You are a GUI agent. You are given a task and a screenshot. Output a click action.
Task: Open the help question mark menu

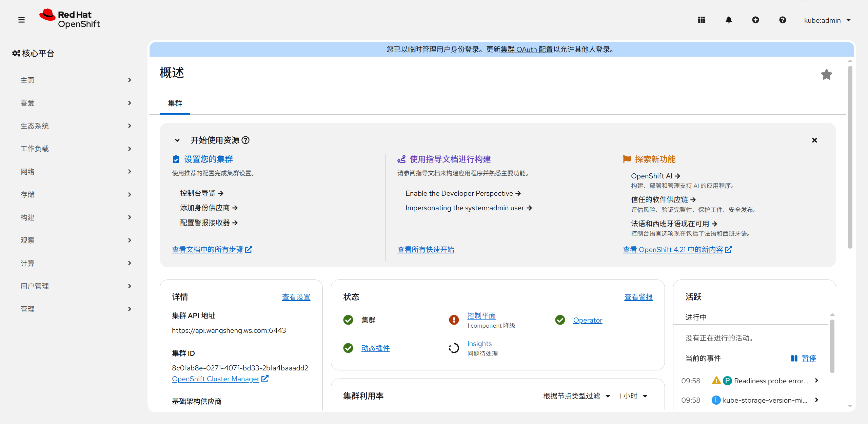(x=783, y=20)
